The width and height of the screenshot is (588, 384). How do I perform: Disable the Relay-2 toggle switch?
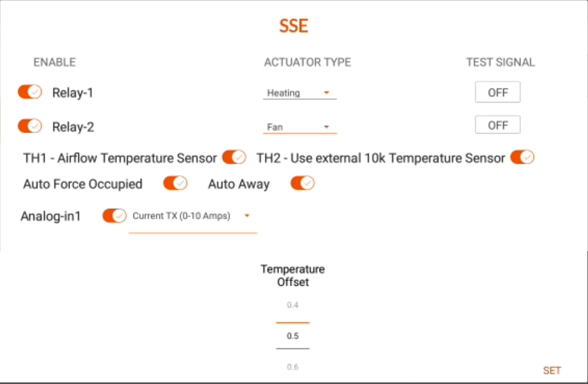(29, 126)
